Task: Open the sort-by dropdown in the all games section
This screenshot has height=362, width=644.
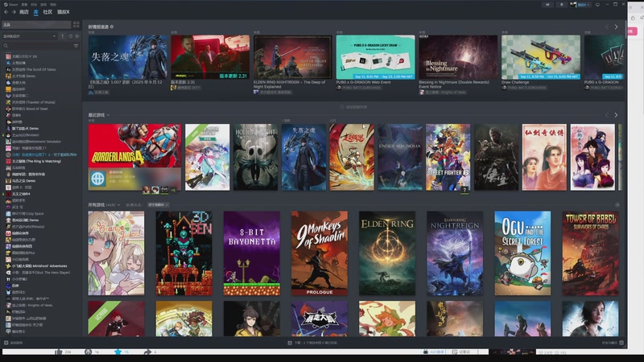Action: (158, 204)
